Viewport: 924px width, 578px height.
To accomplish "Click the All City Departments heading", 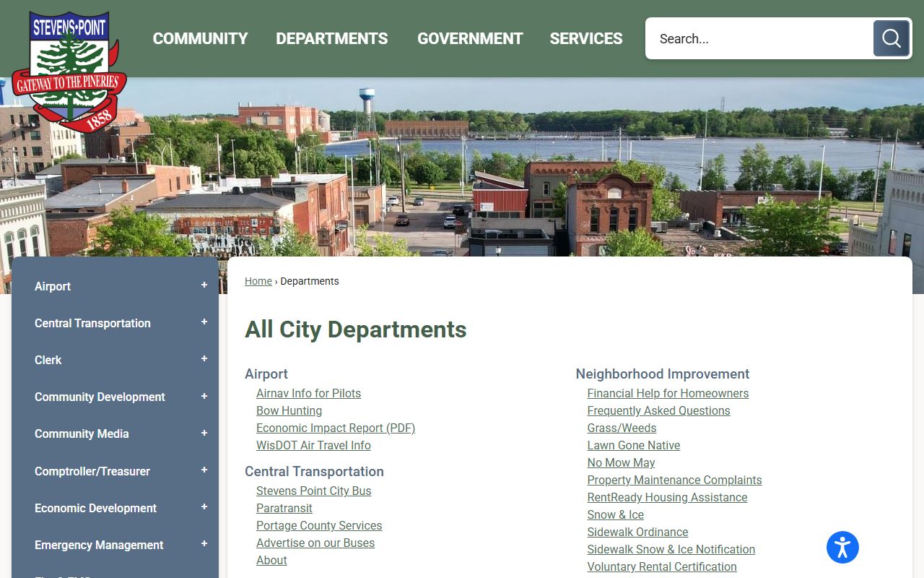I will click(356, 329).
